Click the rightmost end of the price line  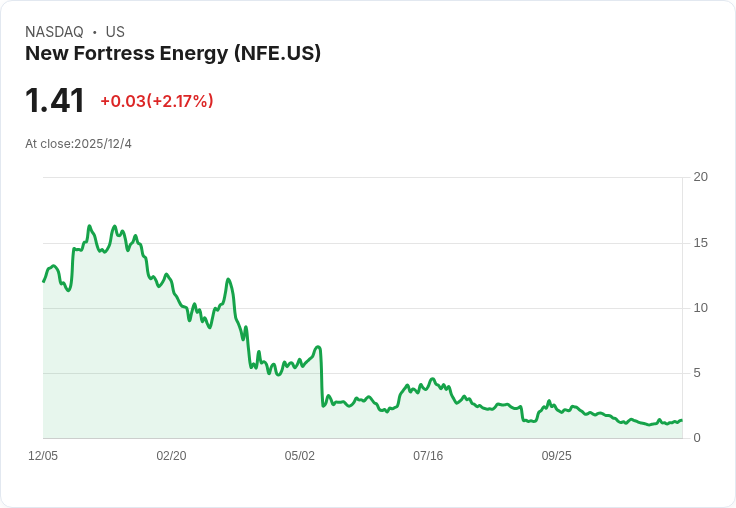click(681, 420)
